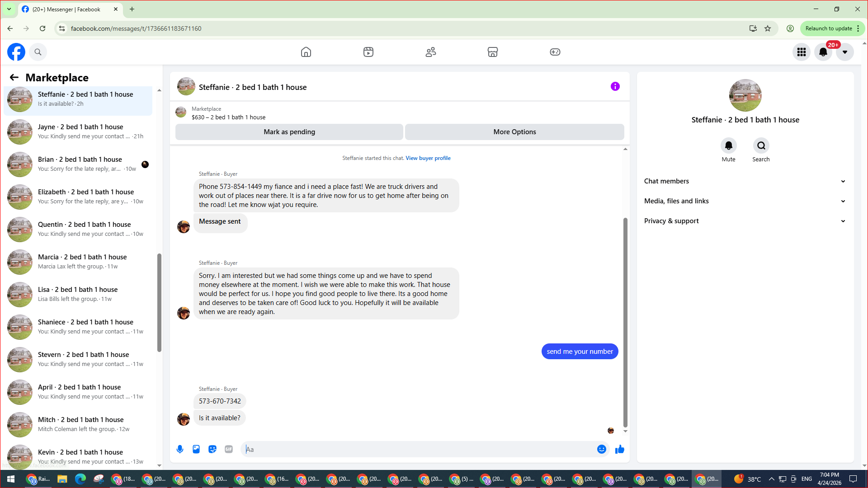This screenshot has height=488, width=868.
Task: Open Elizabeth's house conversation
Action: coord(78,197)
